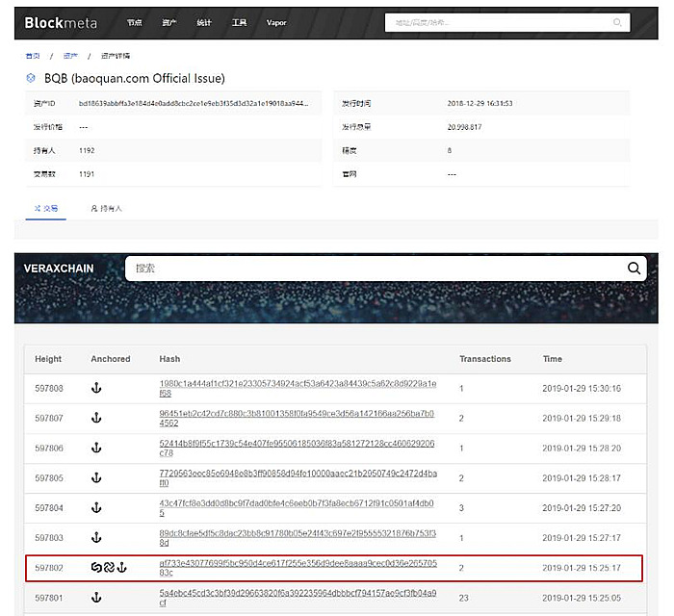Select total issuance value 20,998,817

(x=464, y=127)
